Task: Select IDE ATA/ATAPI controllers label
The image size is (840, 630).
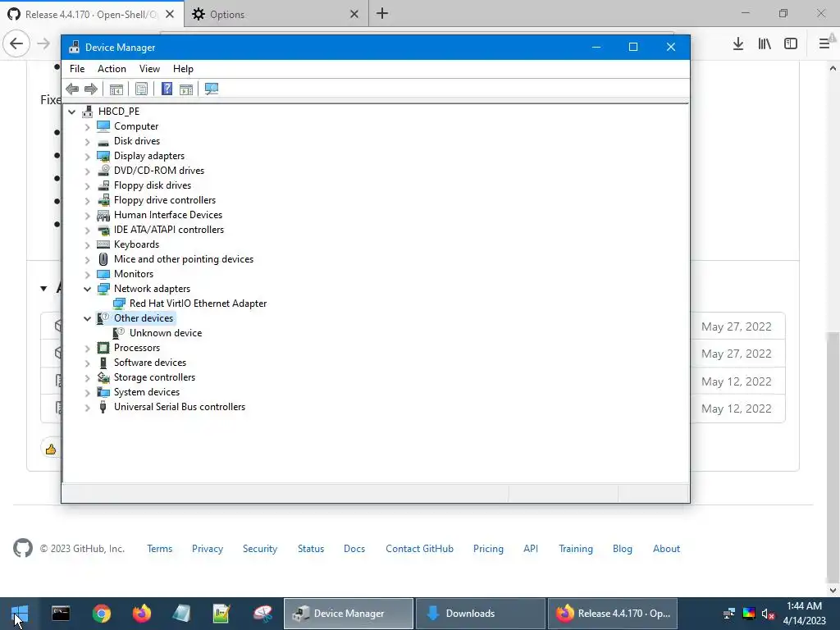Action: click(x=169, y=230)
